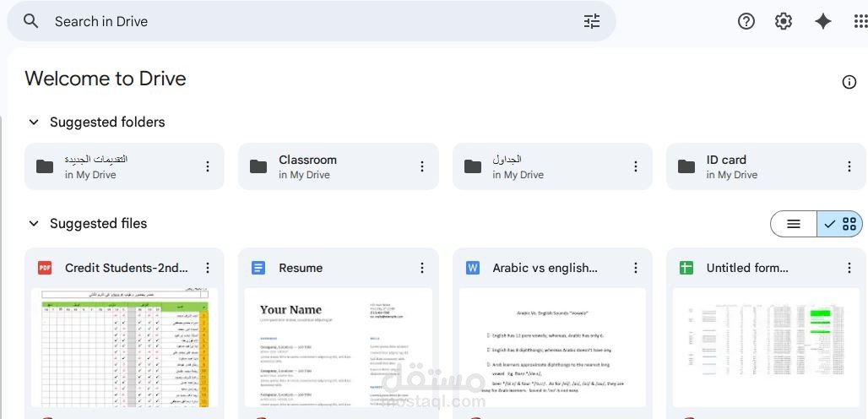Open Credit Students spreadsheet preview thumbnail
Image resolution: width=868 pixels, height=419 pixels.
(125, 347)
